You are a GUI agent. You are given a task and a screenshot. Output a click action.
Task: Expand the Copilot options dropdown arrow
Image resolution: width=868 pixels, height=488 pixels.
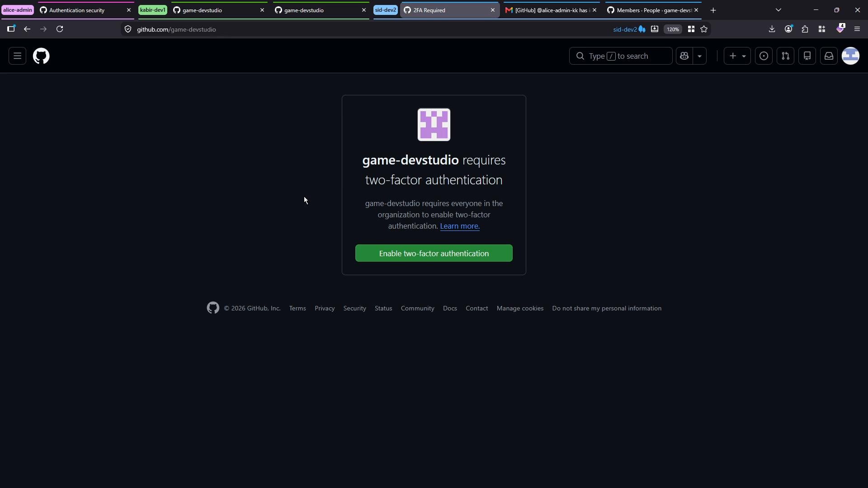pyautogui.click(x=699, y=56)
